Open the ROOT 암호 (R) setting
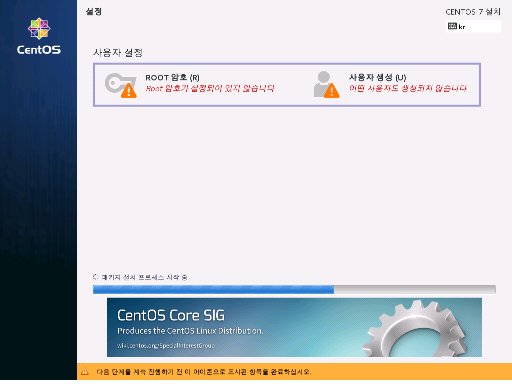The image size is (512, 384). [x=172, y=77]
